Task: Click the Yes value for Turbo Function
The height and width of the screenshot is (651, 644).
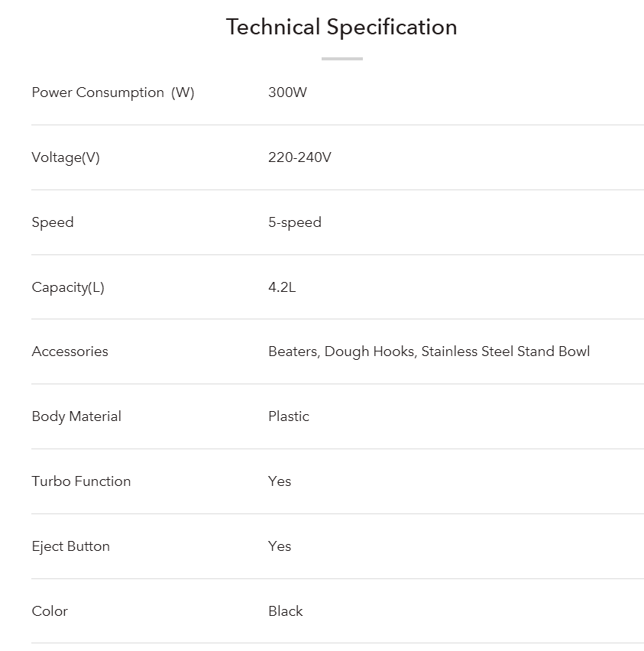Action: [x=280, y=481]
